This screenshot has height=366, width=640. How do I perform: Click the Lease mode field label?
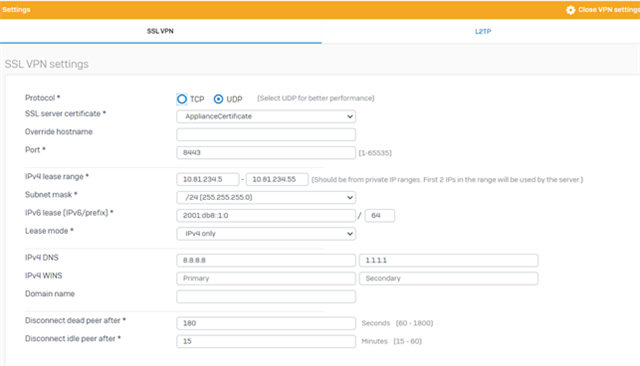pos(49,231)
